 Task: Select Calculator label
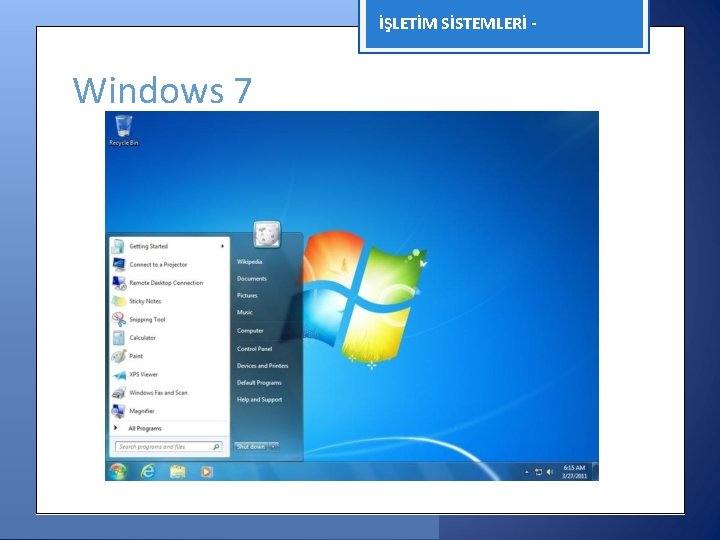point(142,338)
